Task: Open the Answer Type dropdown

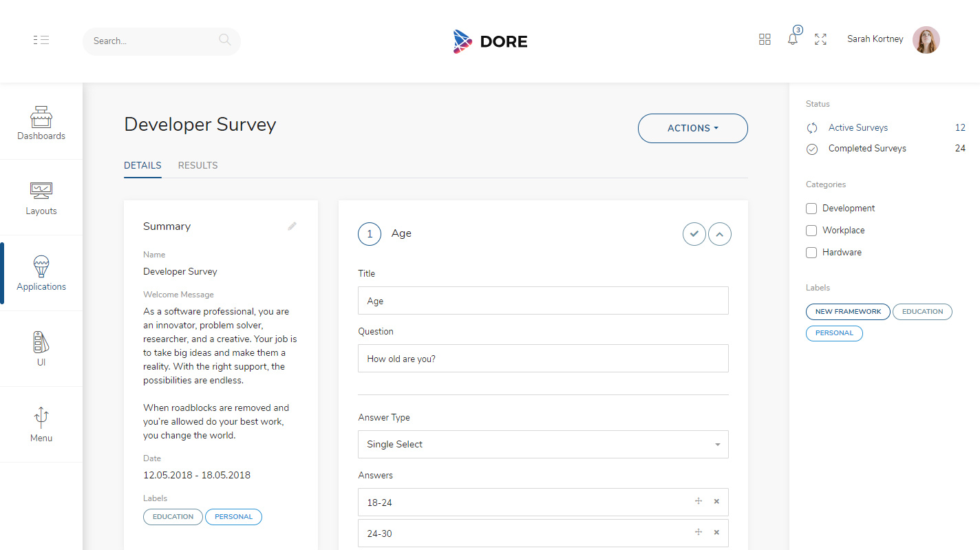Action: point(543,444)
